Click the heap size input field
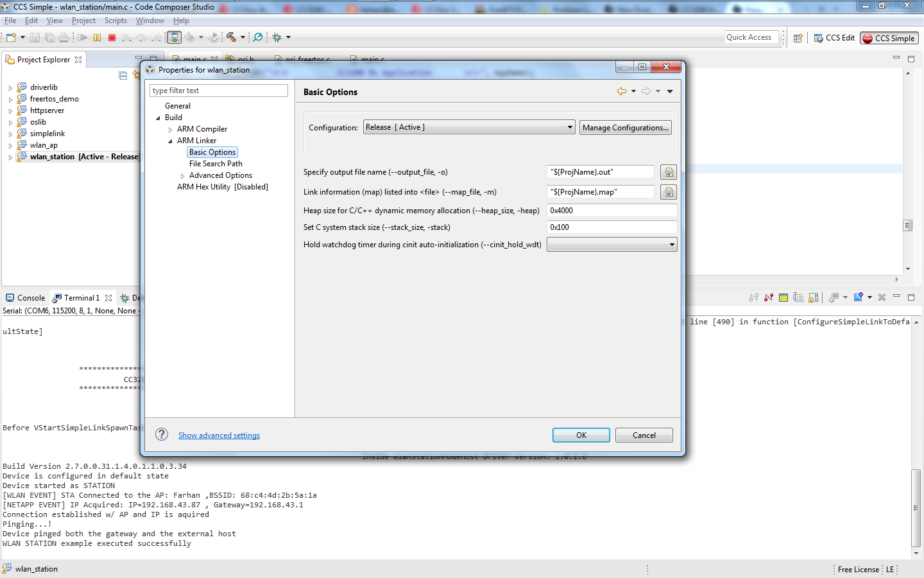 [x=612, y=211]
